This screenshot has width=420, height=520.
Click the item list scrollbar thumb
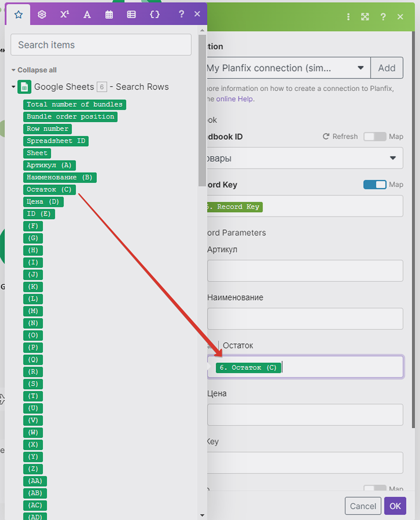point(202,111)
